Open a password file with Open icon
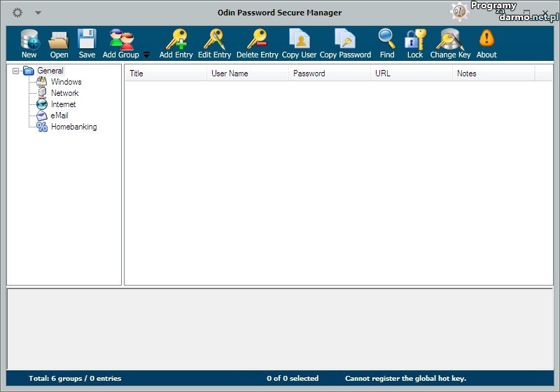Viewport: 560px width, 392px height. tap(59, 41)
